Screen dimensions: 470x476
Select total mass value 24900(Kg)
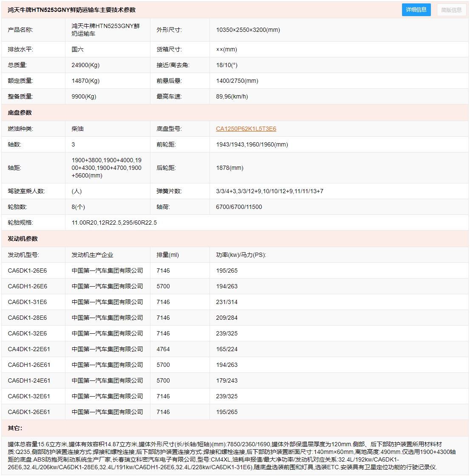coord(85,65)
